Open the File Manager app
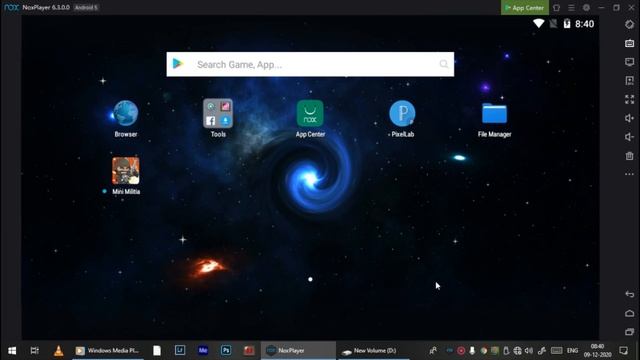Screen dimensions: 640x360 pos(494,113)
